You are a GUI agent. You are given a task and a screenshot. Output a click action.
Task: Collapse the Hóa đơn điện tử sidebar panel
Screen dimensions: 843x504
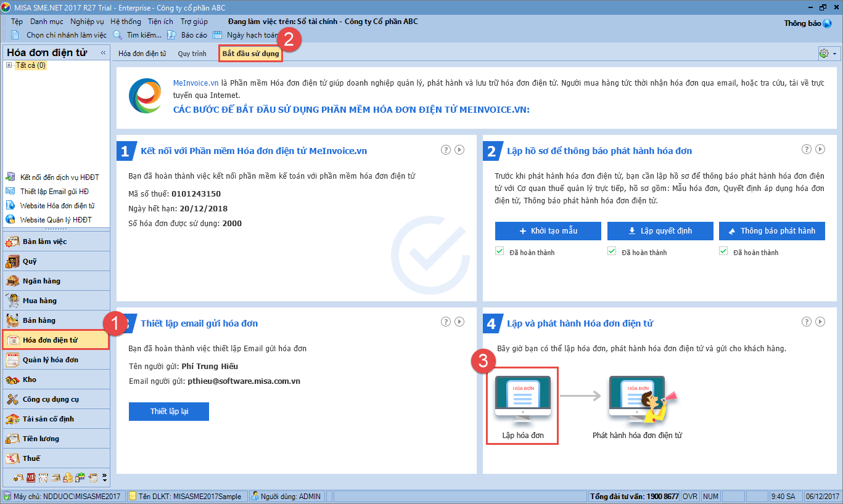click(103, 53)
